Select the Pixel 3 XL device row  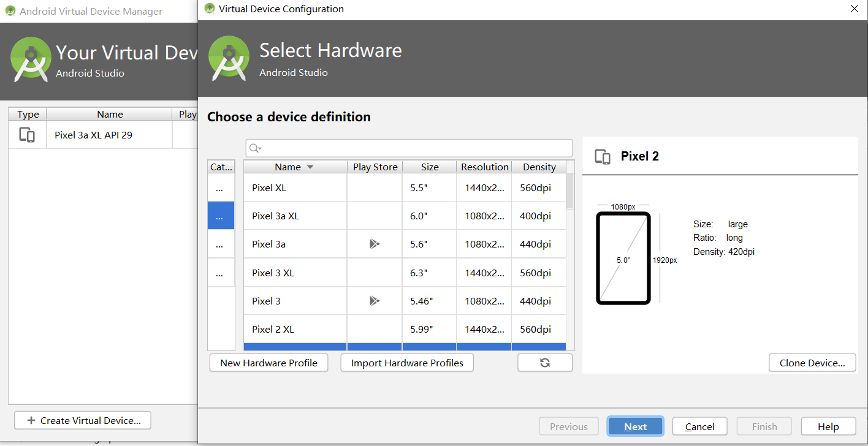tap(405, 273)
